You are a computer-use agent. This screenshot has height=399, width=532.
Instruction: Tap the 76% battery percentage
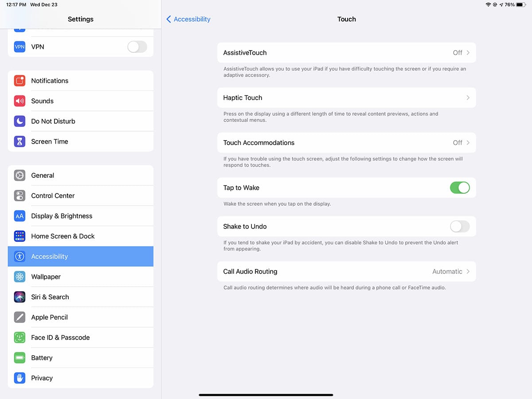[x=510, y=4]
